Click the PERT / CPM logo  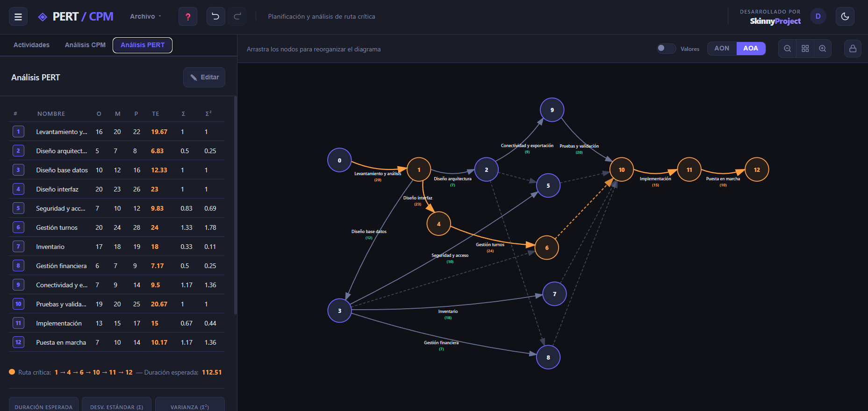[x=76, y=17]
